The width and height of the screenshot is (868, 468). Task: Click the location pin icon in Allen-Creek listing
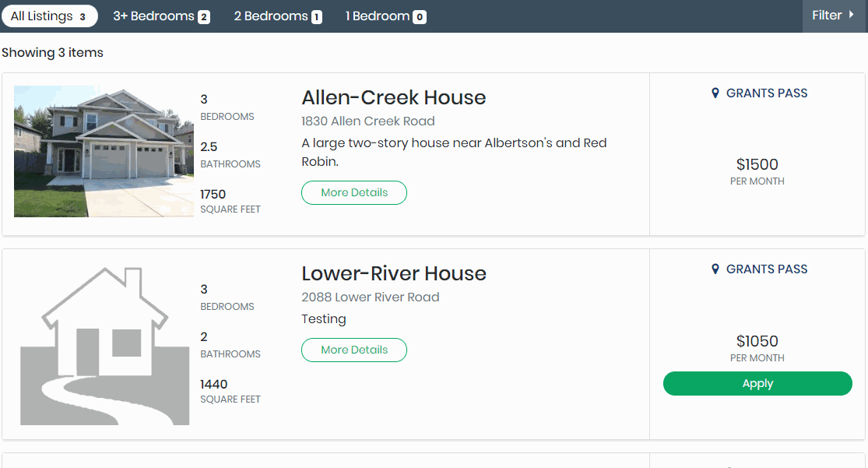(x=715, y=93)
